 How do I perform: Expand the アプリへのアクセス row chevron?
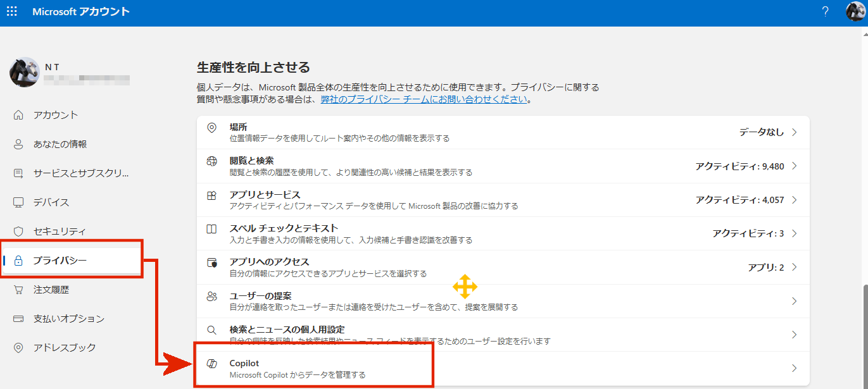pos(794,268)
